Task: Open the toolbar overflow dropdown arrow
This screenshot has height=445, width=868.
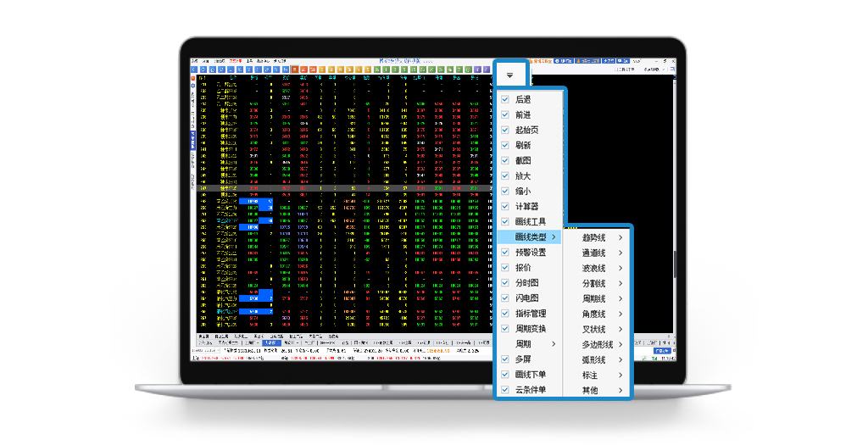Action: (x=509, y=75)
